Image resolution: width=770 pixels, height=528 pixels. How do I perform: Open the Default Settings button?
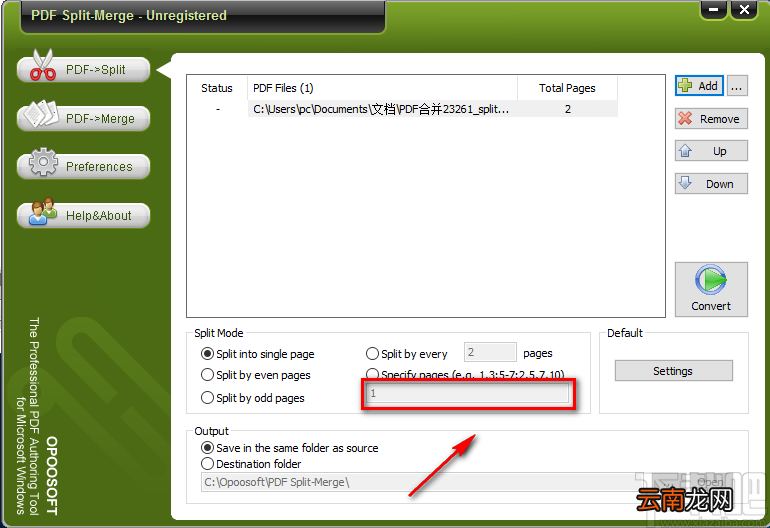coord(673,371)
